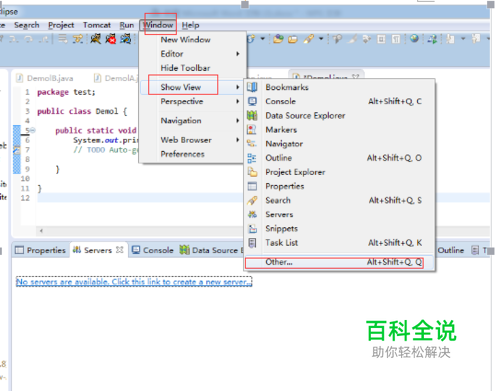Click line number 12 in editor gutter
Image resolution: width=500 pixels, height=391 pixels.
click(25, 198)
